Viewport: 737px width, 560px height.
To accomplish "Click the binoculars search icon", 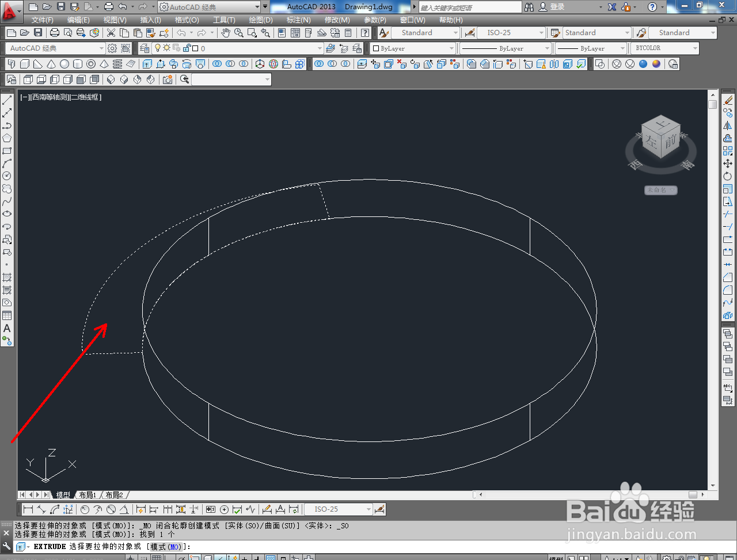I will coord(529,7).
